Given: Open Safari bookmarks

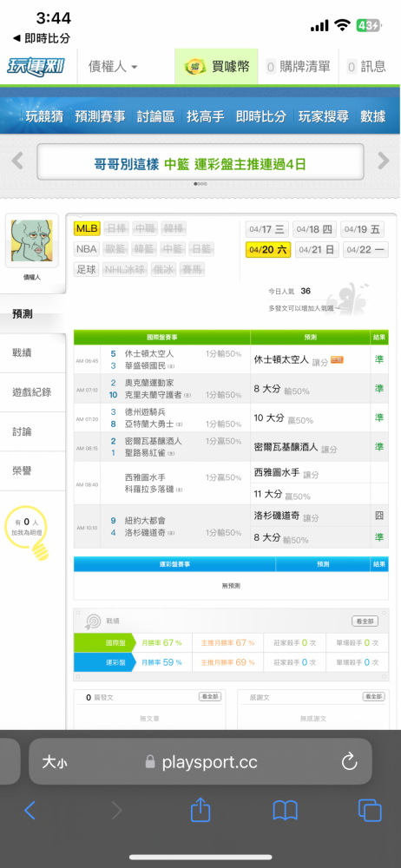Looking at the screenshot, I should 286,811.
